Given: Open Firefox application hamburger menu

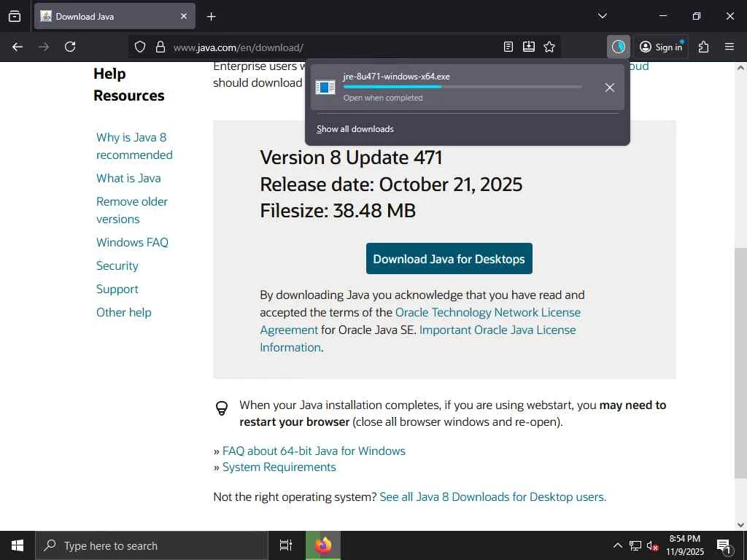Looking at the screenshot, I should pyautogui.click(x=729, y=47).
